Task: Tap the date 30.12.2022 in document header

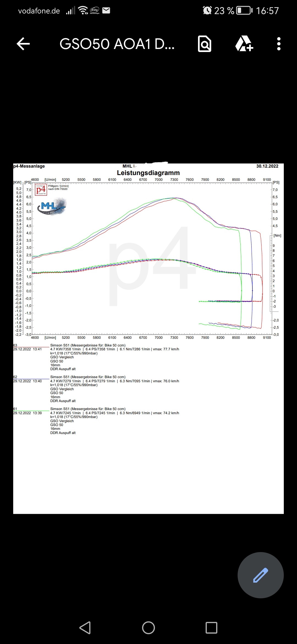Action: (x=267, y=166)
